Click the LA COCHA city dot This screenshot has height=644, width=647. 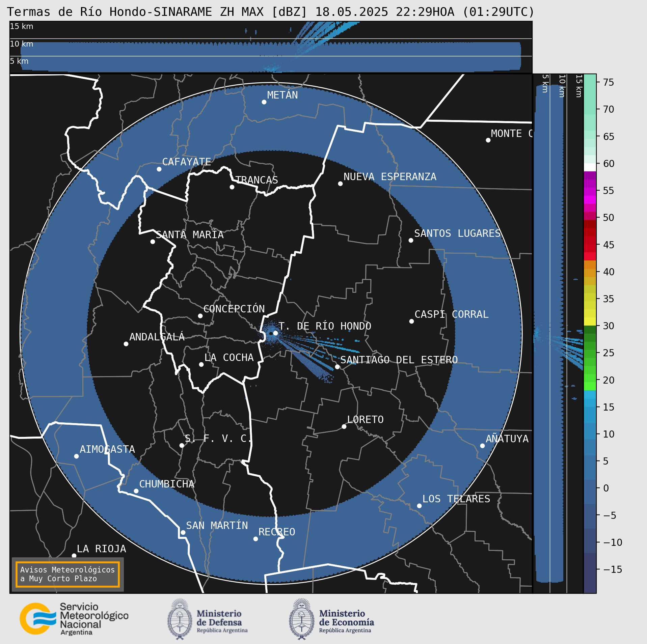point(201,364)
